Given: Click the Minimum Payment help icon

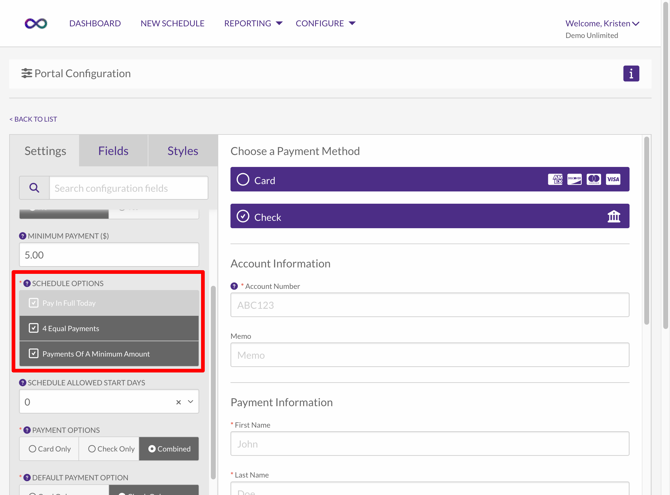Looking at the screenshot, I should [x=23, y=236].
